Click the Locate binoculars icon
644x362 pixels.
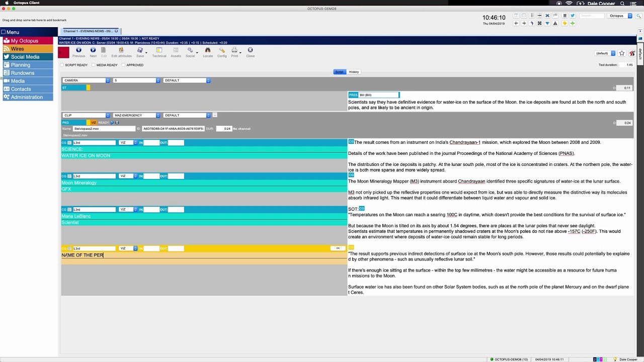coord(208,50)
